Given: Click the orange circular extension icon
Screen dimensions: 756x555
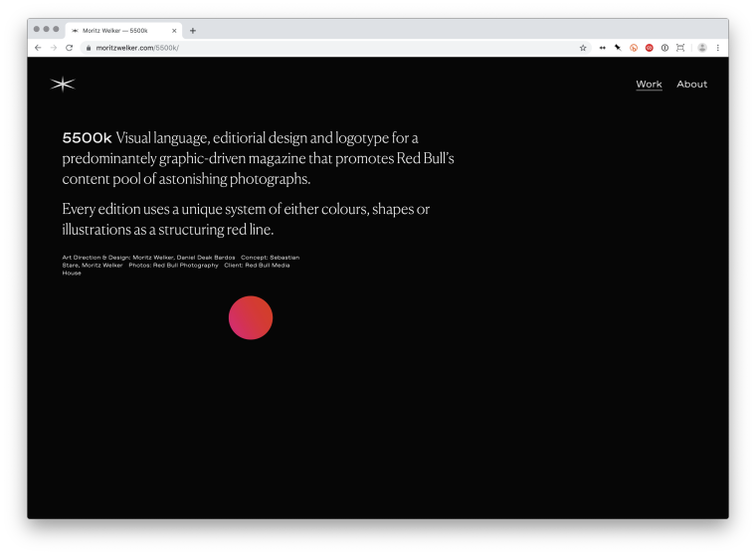Looking at the screenshot, I should coord(634,48).
